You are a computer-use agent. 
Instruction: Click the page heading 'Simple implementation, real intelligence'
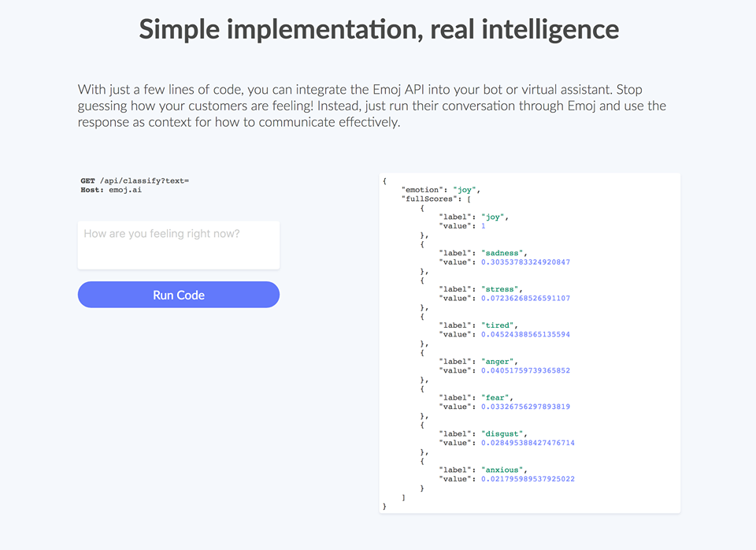(379, 29)
